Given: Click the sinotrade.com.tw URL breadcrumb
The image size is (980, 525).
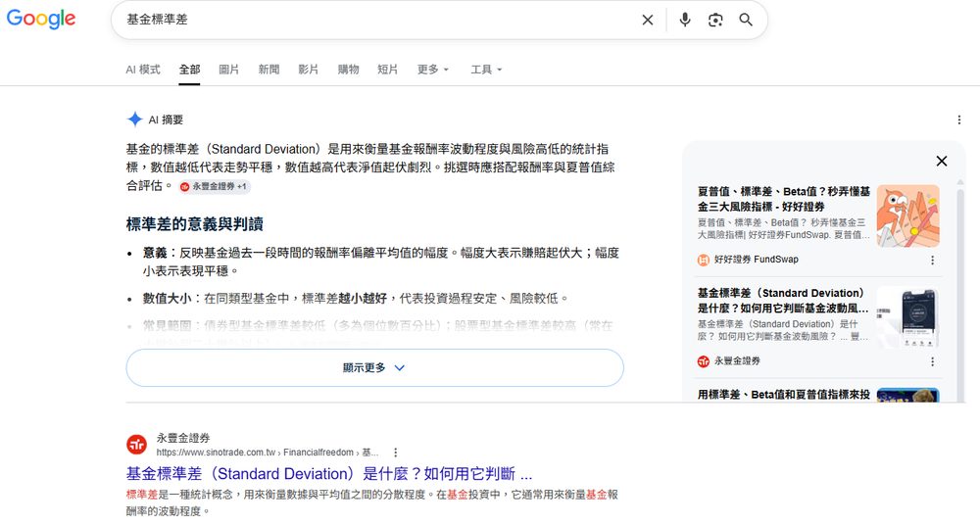Looking at the screenshot, I should pyautogui.click(x=268, y=453).
